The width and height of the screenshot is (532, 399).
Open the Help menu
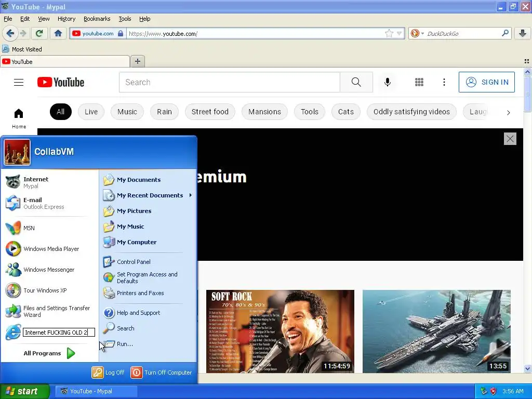pos(145,19)
